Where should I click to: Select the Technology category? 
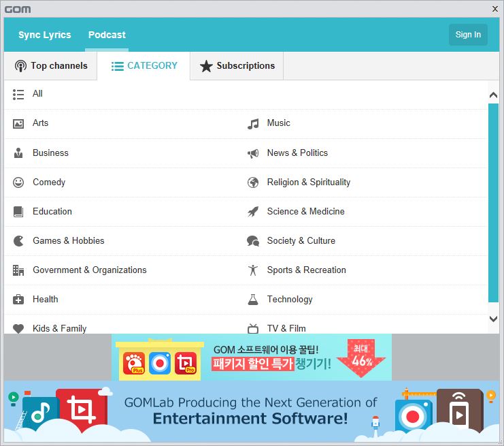290,300
